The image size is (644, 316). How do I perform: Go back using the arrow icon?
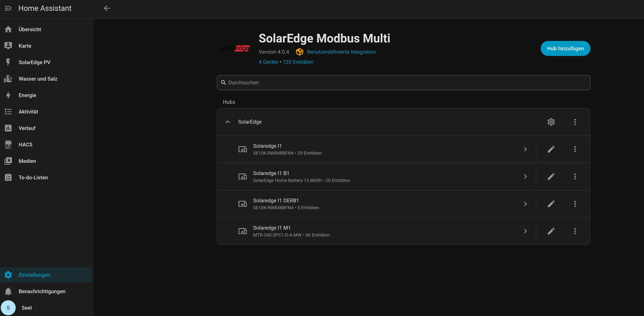coord(107,8)
